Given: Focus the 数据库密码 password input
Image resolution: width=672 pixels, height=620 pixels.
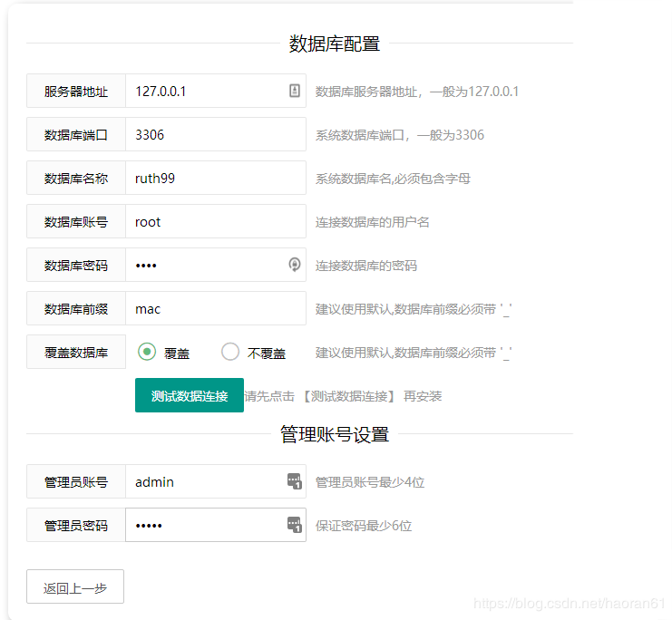Looking at the screenshot, I should 204,265.
